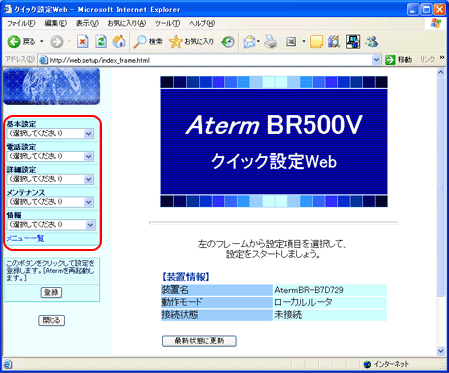
Task: Stop page loading with the X icon
Action: (82, 42)
